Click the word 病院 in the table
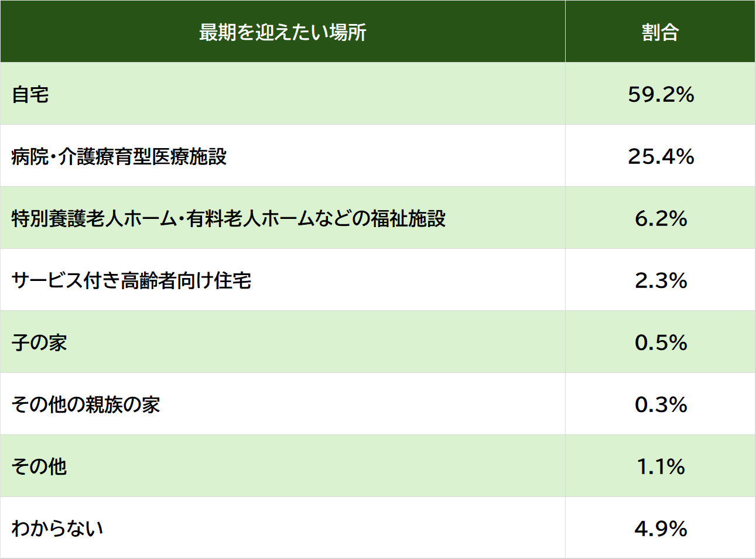 point(30,156)
